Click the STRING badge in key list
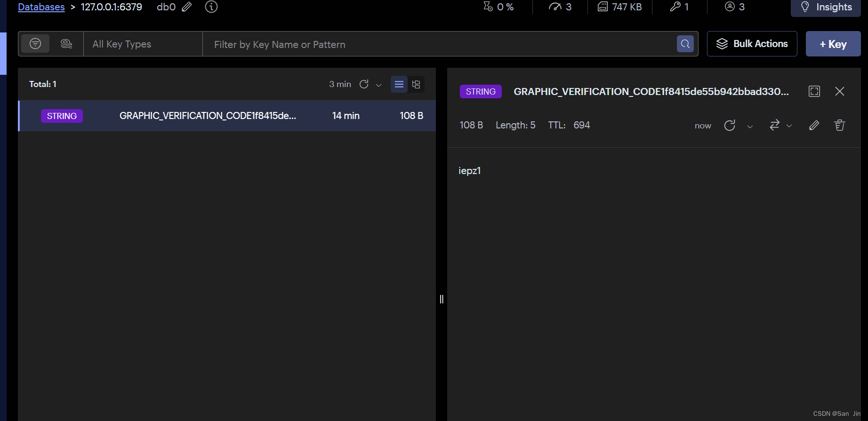868x421 pixels. pos(62,116)
